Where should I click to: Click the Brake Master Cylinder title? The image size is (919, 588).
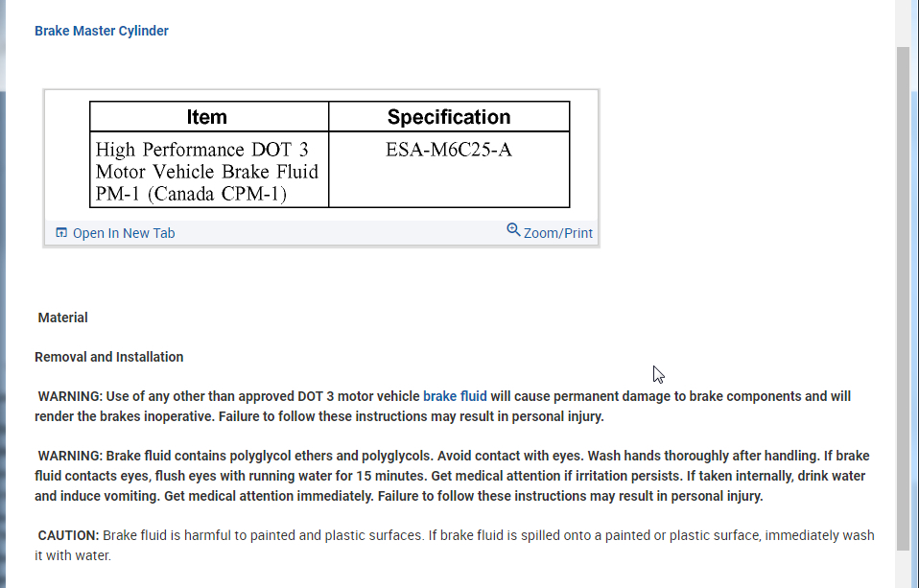click(102, 31)
